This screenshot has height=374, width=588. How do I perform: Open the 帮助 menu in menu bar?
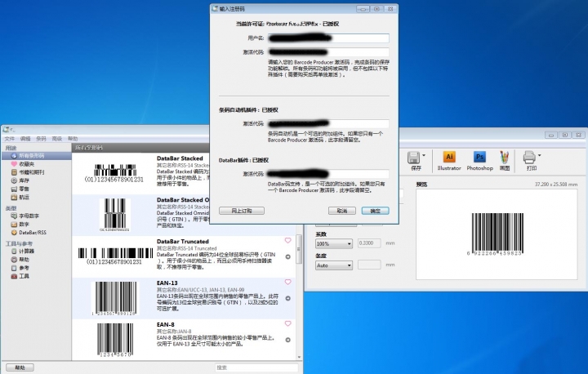(x=73, y=139)
